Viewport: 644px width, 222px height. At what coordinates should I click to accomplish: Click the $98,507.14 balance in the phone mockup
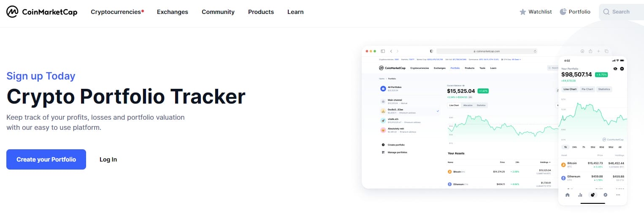pyautogui.click(x=576, y=75)
